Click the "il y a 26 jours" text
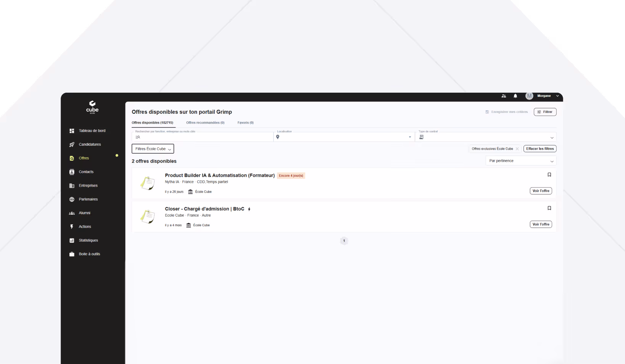 click(x=174, y=192)
